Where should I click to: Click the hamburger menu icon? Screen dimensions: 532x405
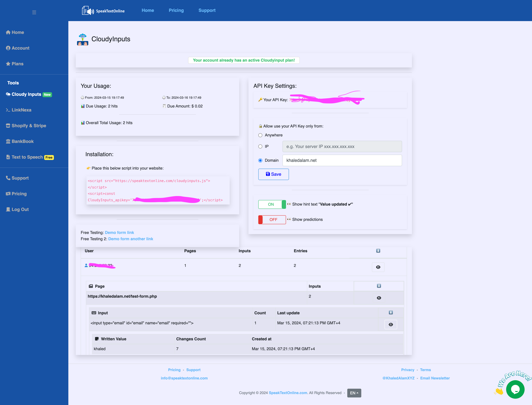pos(34,12)
